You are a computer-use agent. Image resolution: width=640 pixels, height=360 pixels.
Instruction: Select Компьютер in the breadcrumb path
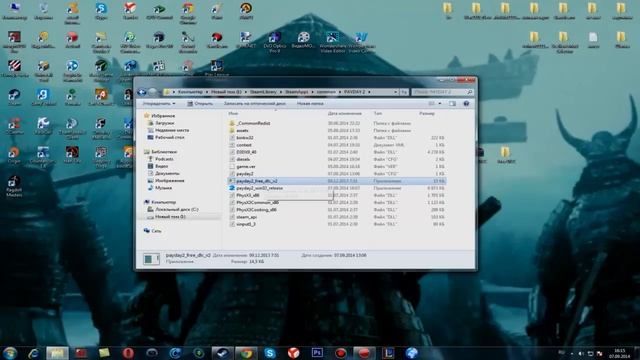tap(190, 92)
